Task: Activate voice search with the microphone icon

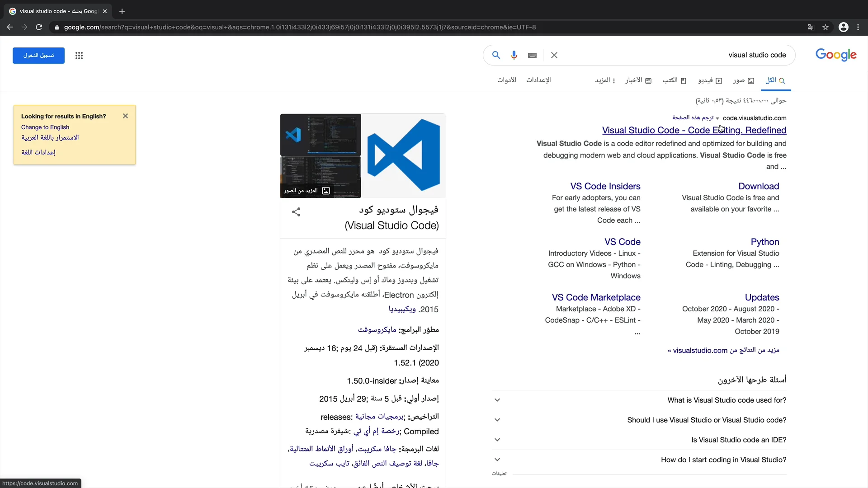Action: pos(514,55)
